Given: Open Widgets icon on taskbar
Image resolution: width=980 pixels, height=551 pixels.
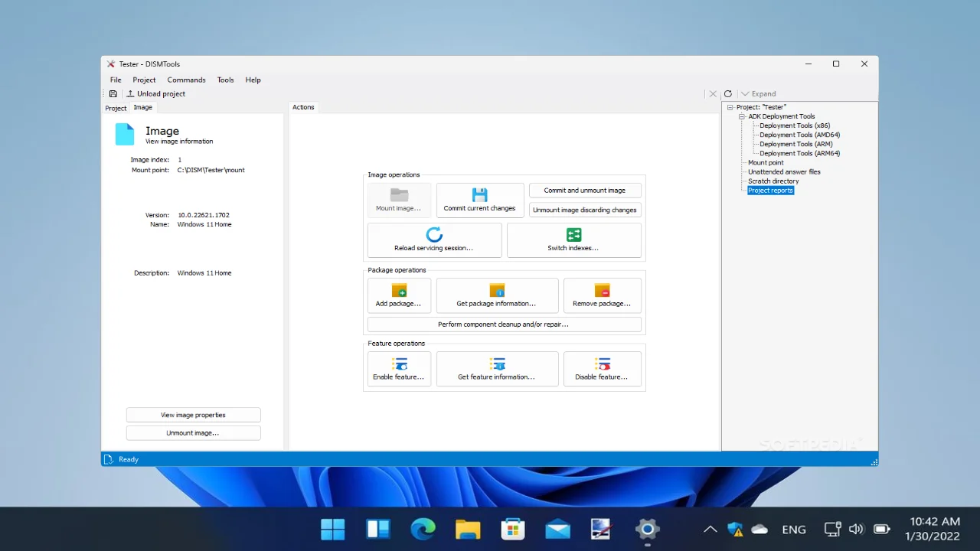Looking at the screenshot, I should 378,529.
